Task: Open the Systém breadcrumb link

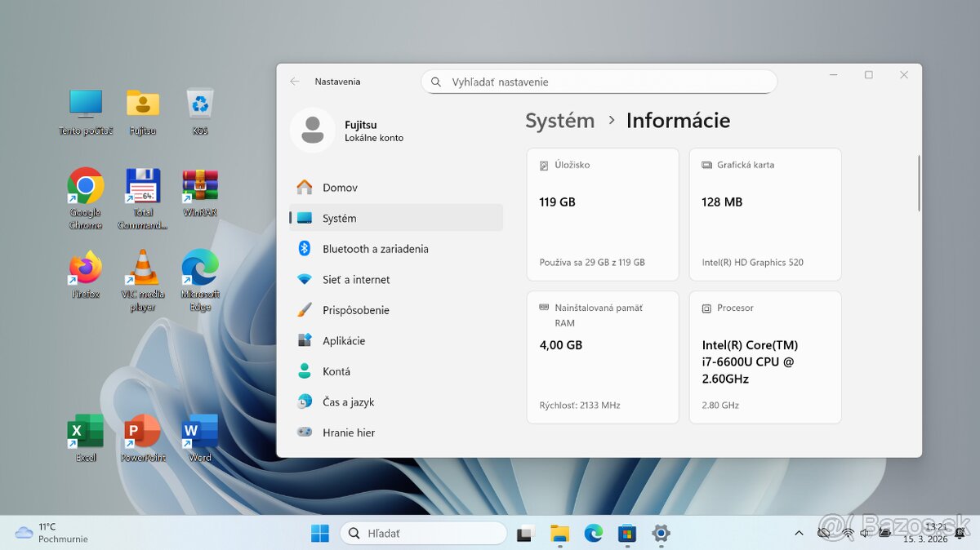Action: (559, 120)
